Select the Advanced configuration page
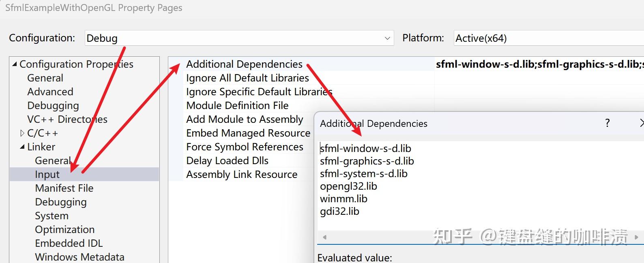The image size is (644, 263). click(x=50, y=92)
